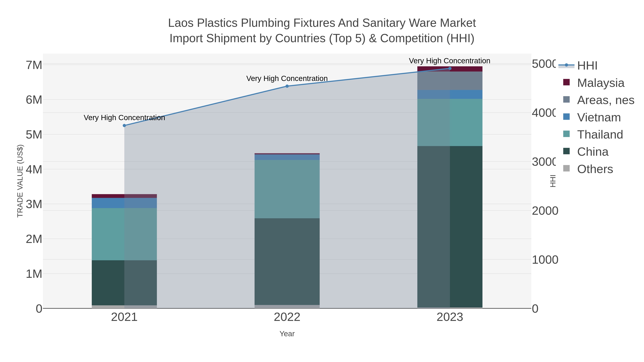Screen dimensions: 644x362
Task: Click the chart title text
Action: 322,30
